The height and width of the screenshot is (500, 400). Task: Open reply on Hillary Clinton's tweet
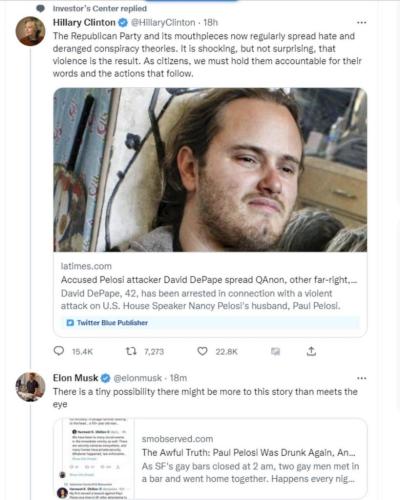coord(59,351)
